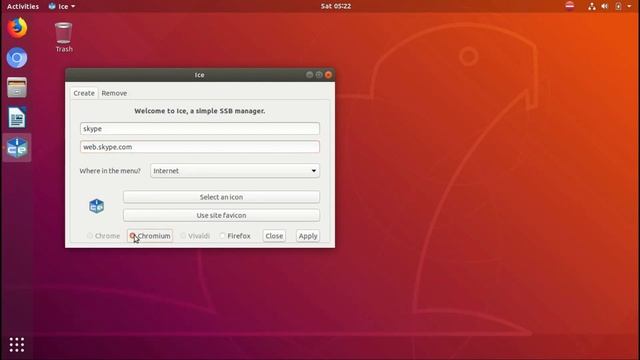Launch Chromium browser from the dock
This screenshot has width=640, height=360.
point(17,58)
